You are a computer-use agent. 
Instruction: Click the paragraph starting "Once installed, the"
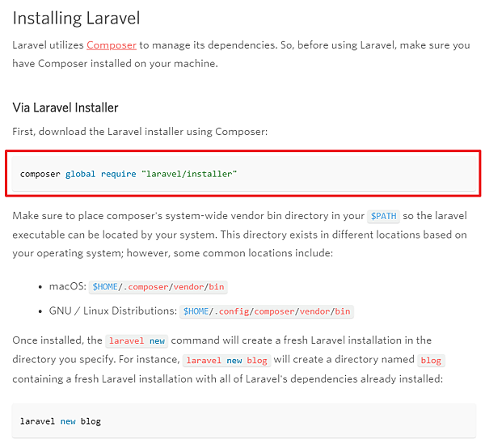point(229,360)
